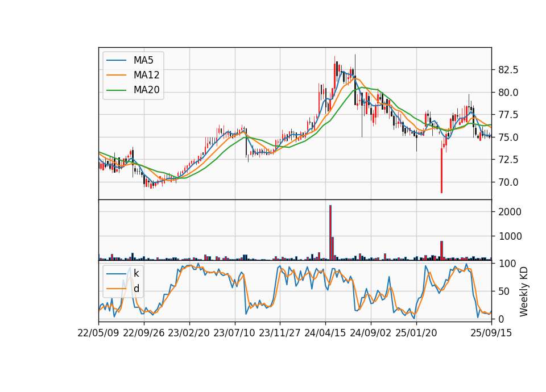Click the 23/07/10 date tick label

(234, 333)
